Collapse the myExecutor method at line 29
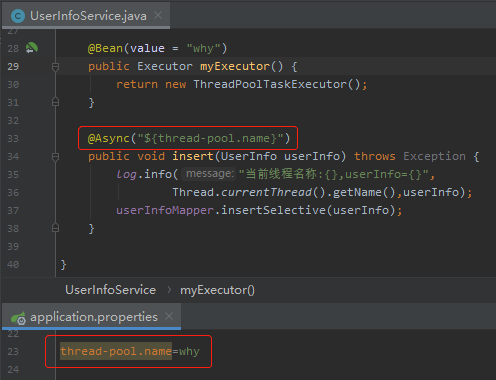The width and height of the screenshot is (496, 380). click(x=55, y=67)
